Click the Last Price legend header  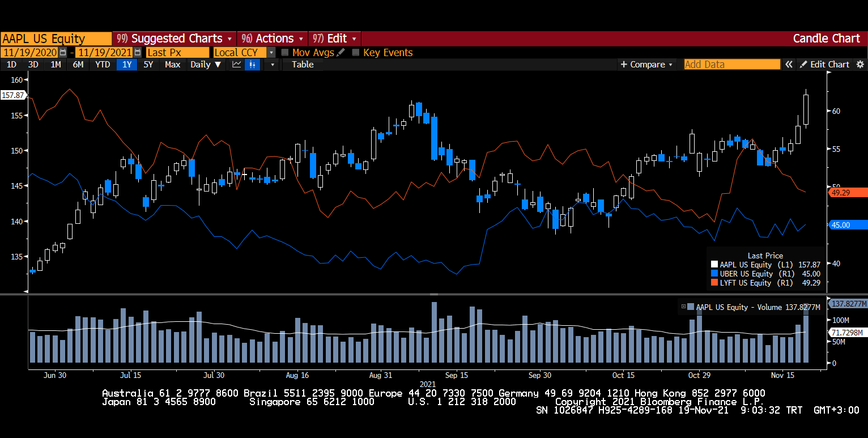[765, 256]
